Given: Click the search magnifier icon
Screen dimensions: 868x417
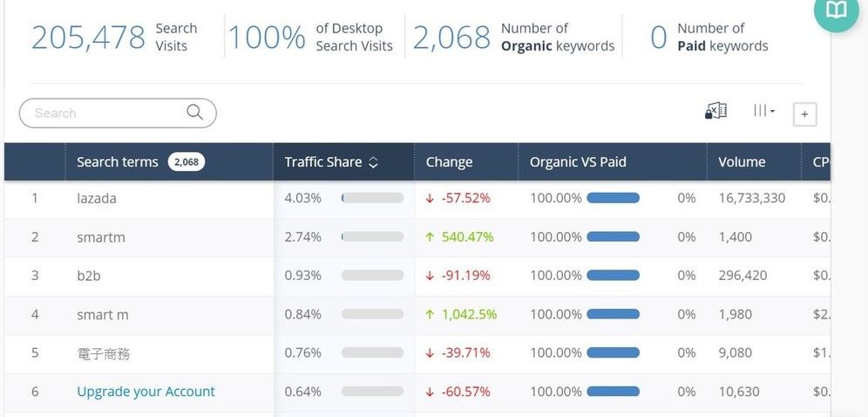Looking at the screenshot, I should pyautogui.click(x=195, y=113).
